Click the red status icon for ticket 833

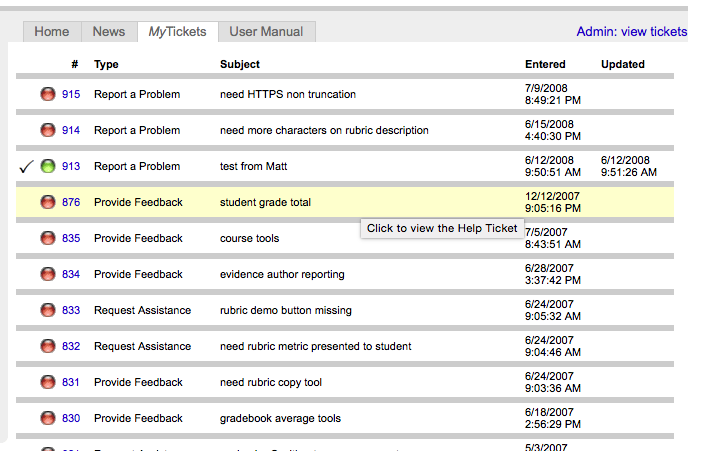[47, 310]
